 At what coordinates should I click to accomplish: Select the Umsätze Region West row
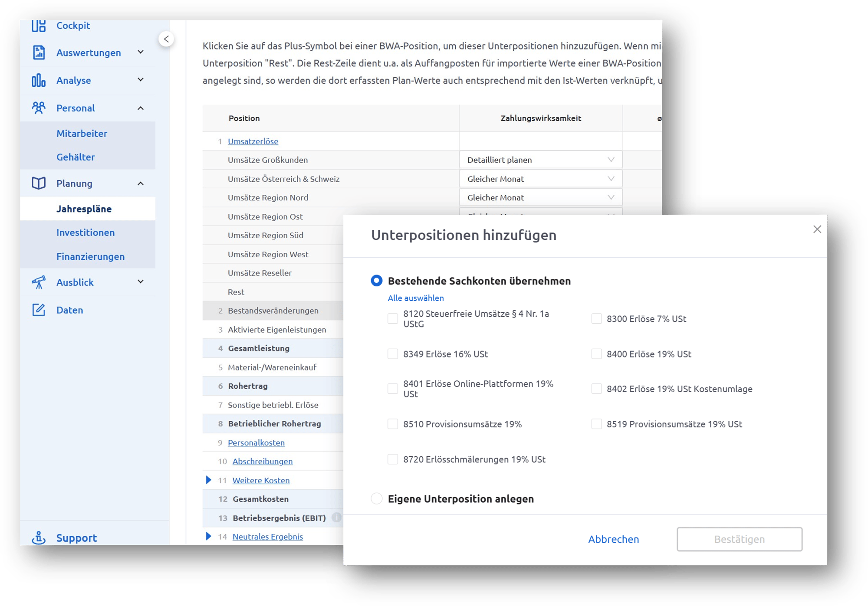(x=273, y=254)
